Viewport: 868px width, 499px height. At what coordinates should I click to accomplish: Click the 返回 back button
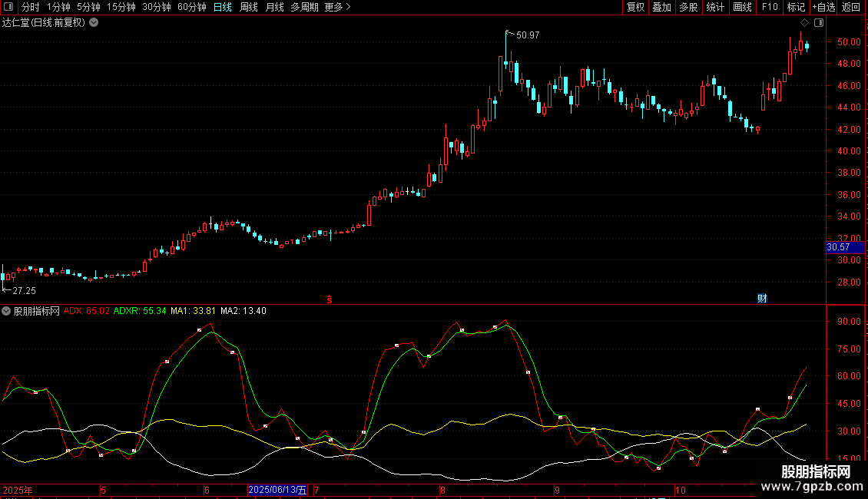[851, 7]
